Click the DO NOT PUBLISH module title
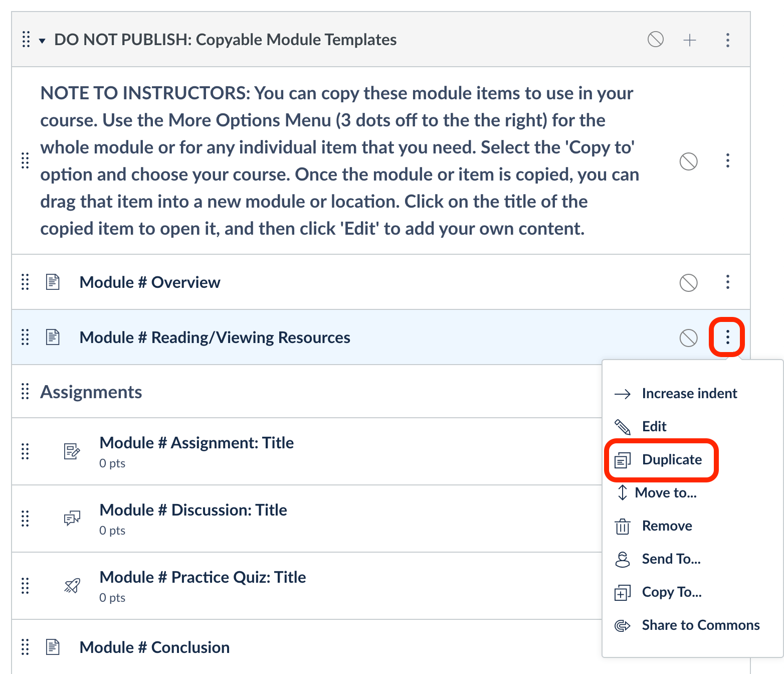This screenshot has width=784, height=674. [x=225, y=40]
